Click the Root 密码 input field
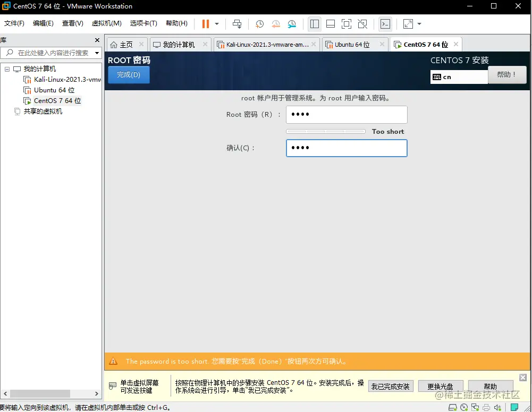Image resolution: width=532 pixels, height=412 pixels. pos(347,115)
